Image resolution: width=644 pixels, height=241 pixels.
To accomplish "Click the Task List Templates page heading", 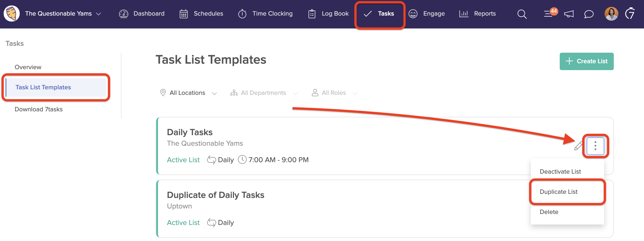I will click(x=211, y=60).
